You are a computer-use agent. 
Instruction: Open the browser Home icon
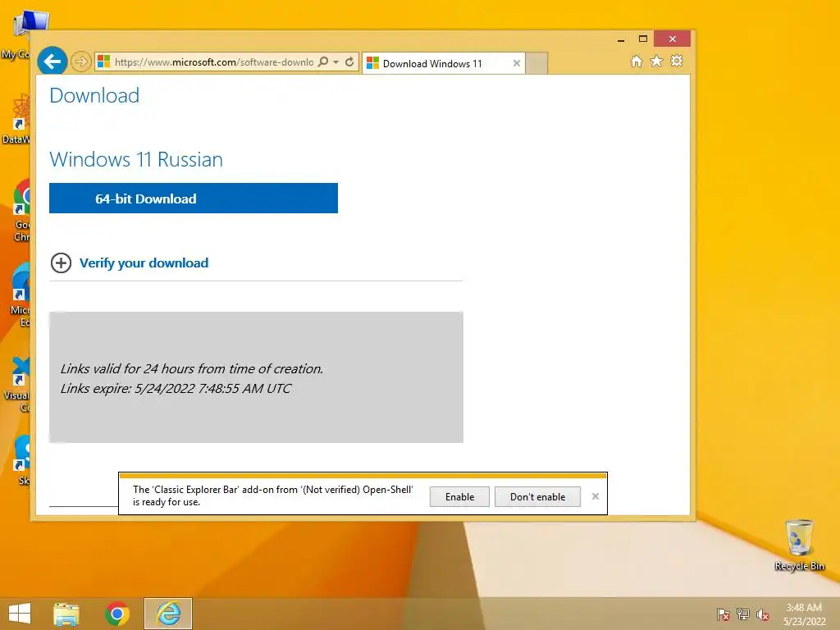pyautogui.click(x=637, y=61)
